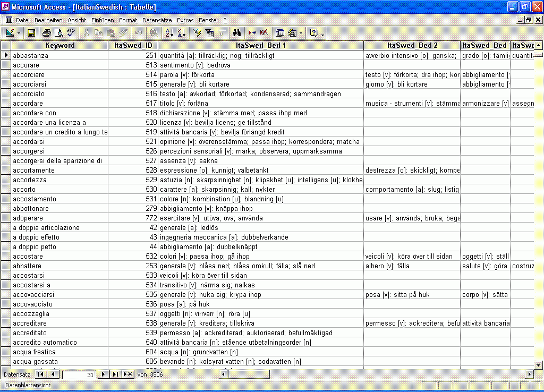Click the cell "giorno [v]: bli kortare"

412,84
